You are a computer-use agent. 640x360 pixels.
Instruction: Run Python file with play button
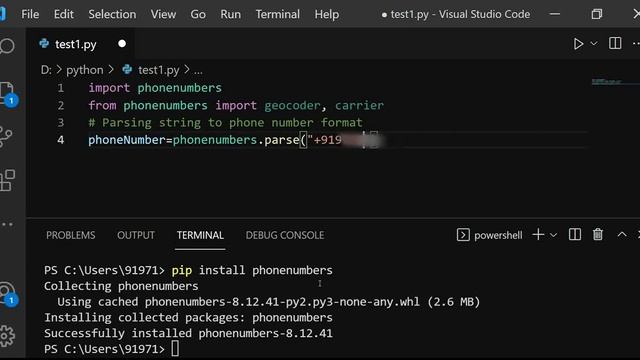578,44
